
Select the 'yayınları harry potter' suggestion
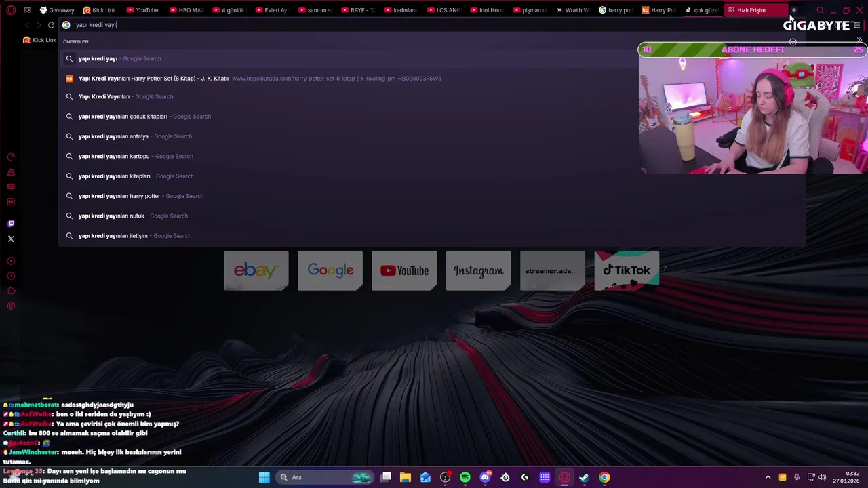tap(431, 196)
